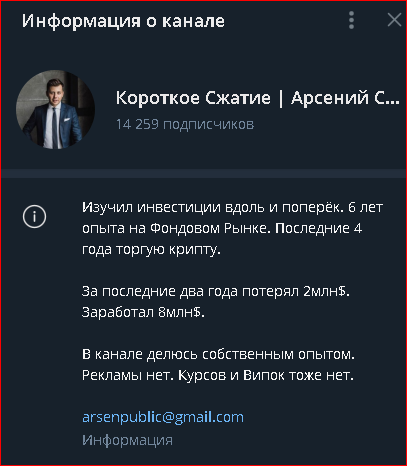Click the horizontal divider below the profile
The image size is (407, 466).
coord(203,173)
